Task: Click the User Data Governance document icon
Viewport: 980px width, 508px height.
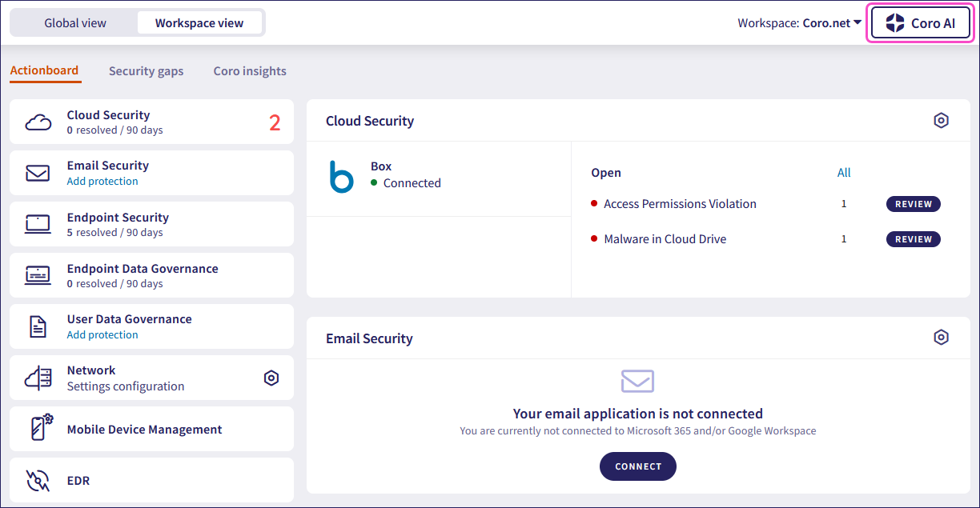Action: coord(38,326)
